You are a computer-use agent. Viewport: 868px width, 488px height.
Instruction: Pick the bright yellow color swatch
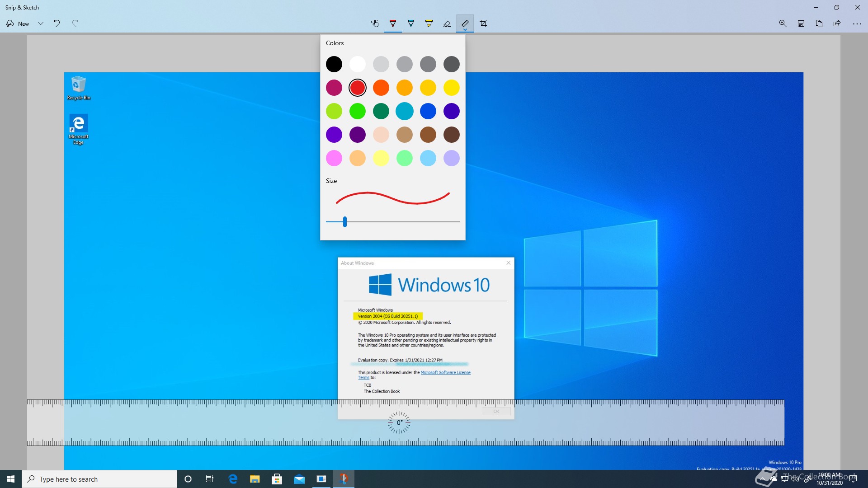(x=452, y=88)
